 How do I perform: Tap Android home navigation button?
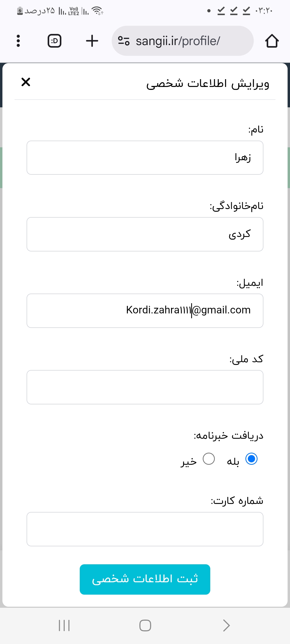pos(145,625)
